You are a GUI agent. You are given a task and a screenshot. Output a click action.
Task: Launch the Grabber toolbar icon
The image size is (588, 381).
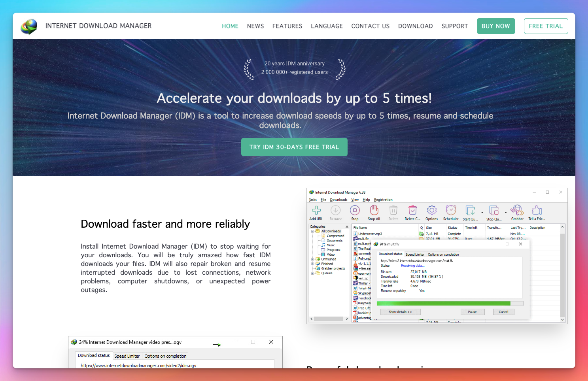pyautogui.click(x=517, y=210)
